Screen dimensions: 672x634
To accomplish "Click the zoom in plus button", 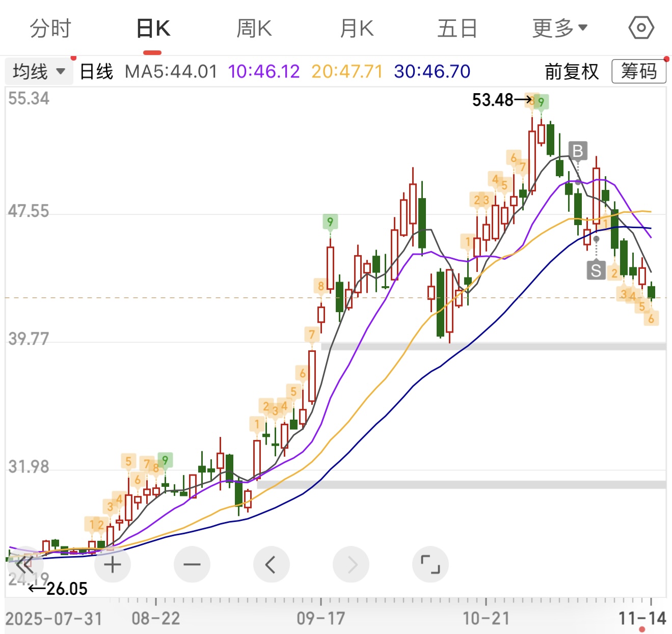I will pos(113,564).
